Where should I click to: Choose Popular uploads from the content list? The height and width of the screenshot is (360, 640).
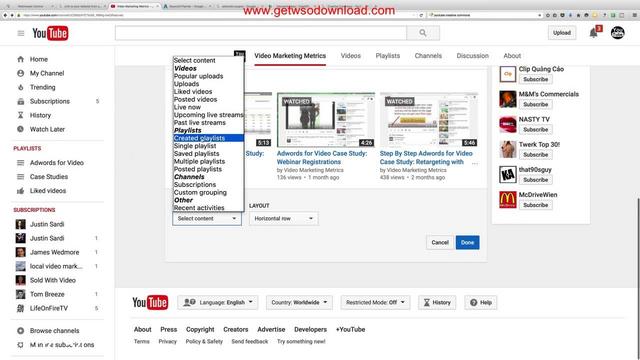[198, 76]
